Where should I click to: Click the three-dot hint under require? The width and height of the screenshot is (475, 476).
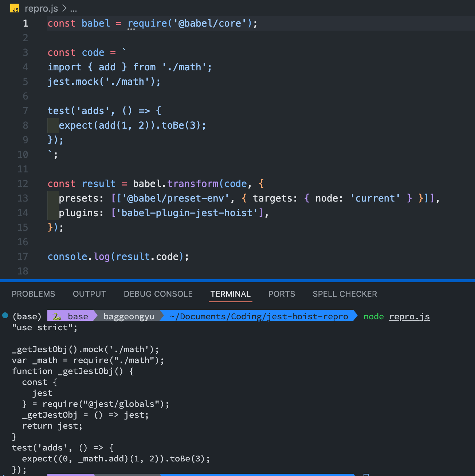pyautogui.click(x=131, y=29)
